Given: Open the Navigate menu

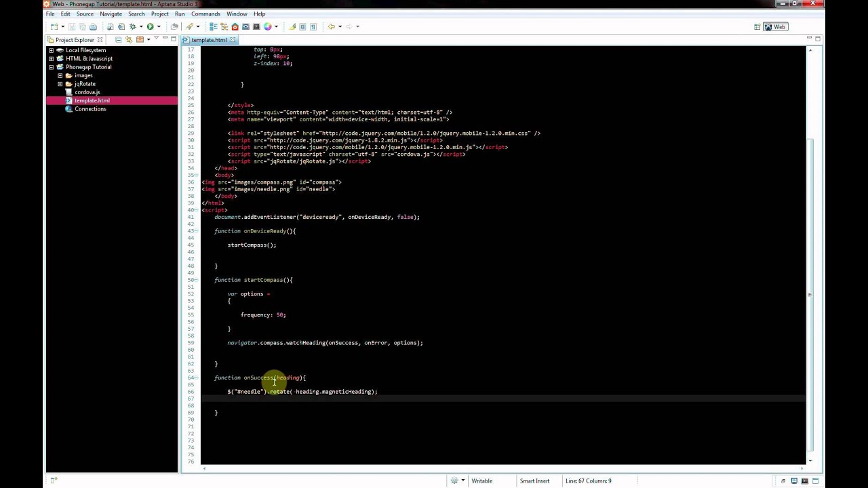Looking at the screenshot, I should (x=111, y=14).
